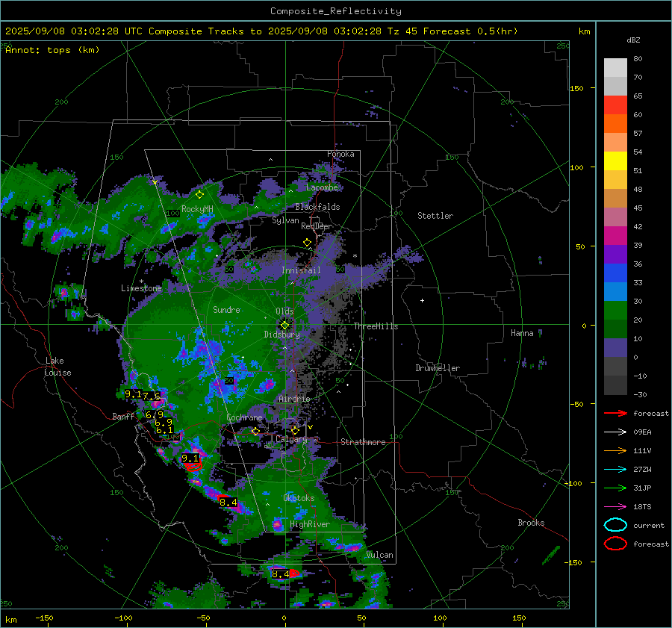Click the red forecast arrow in the legend
Screen dimensions: 672x628
(615, 413)
